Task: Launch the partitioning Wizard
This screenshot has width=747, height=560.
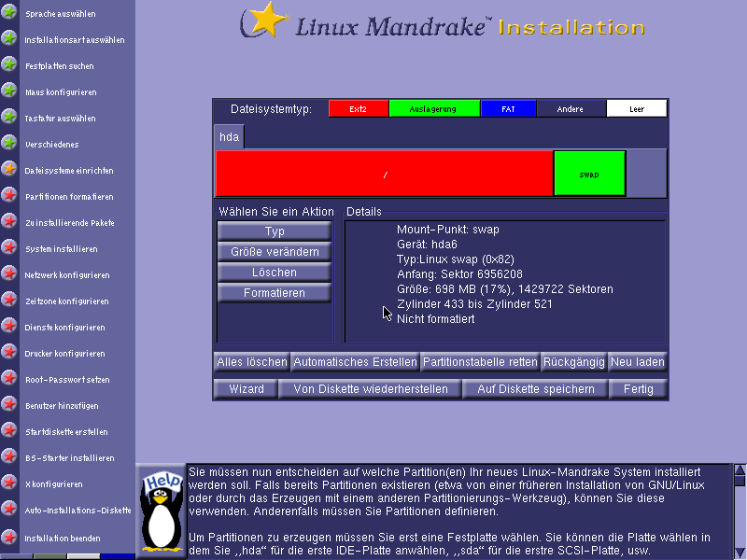Action: (246, 389)
